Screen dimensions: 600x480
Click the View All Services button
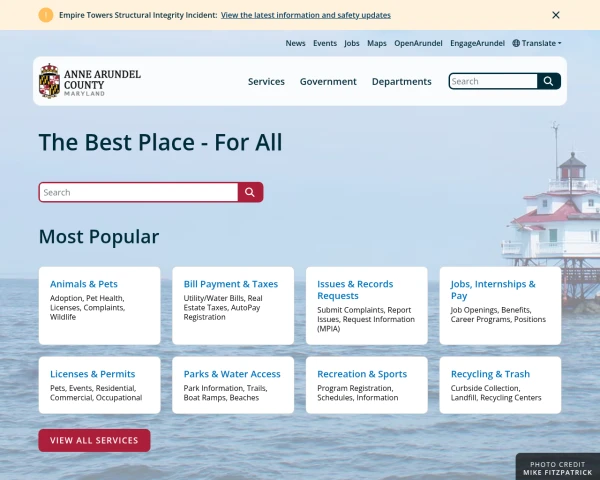click(94, 440)
